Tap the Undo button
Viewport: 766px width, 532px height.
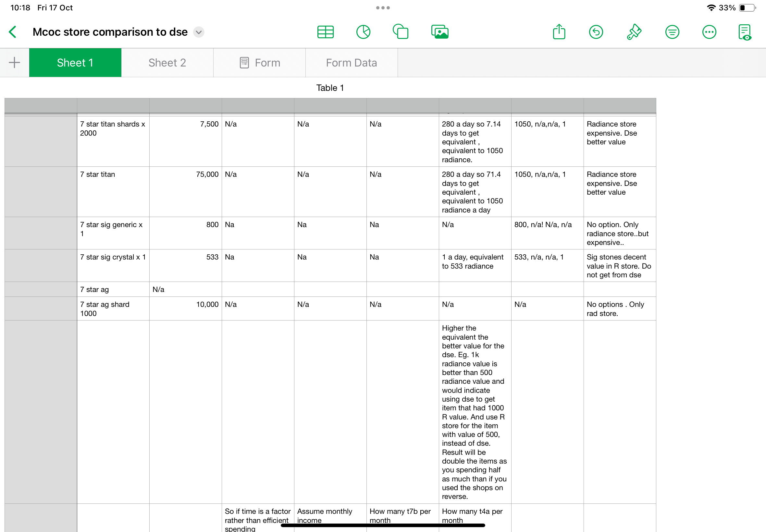(596, 32)
